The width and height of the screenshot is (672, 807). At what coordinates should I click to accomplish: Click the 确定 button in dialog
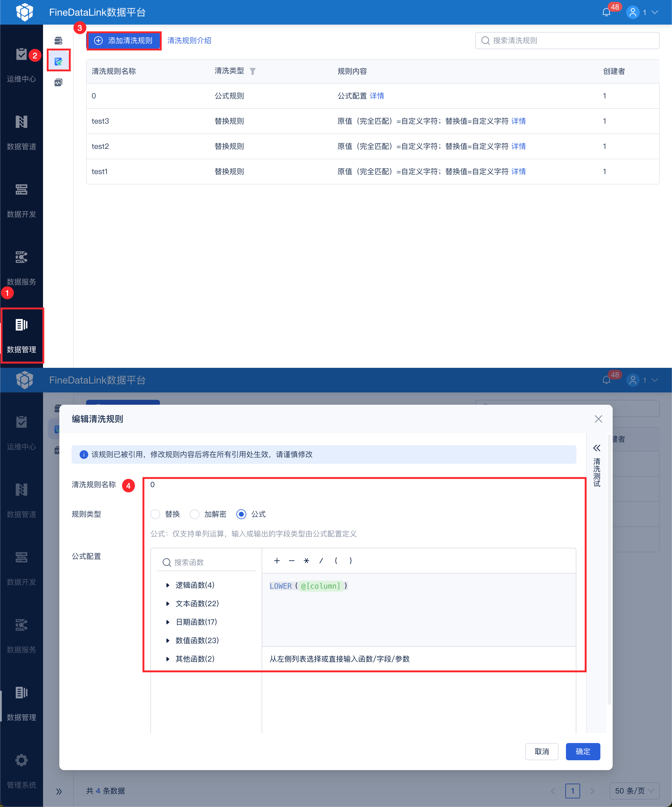pyautogui.click(x=583, y=751)
